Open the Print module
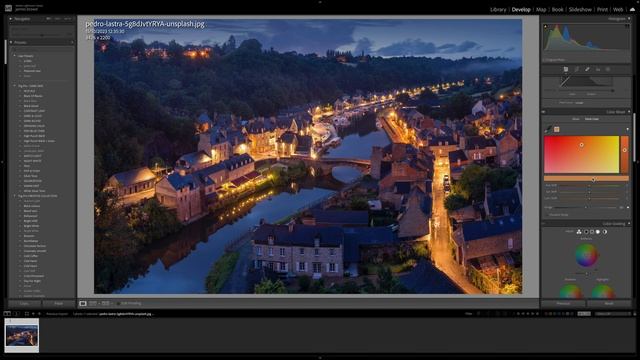This screenshot has height=360, width=640. tap(602, 9)
